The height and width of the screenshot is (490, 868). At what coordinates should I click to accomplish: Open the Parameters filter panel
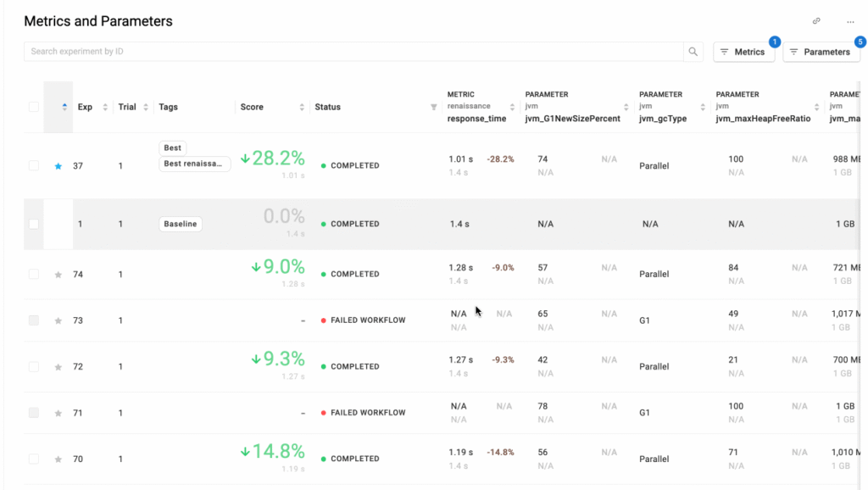pos(820,52)
